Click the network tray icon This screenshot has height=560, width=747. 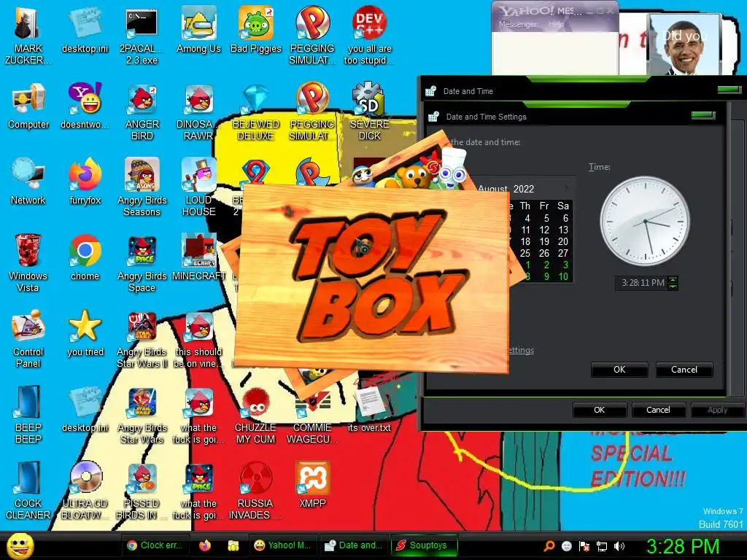602,546
